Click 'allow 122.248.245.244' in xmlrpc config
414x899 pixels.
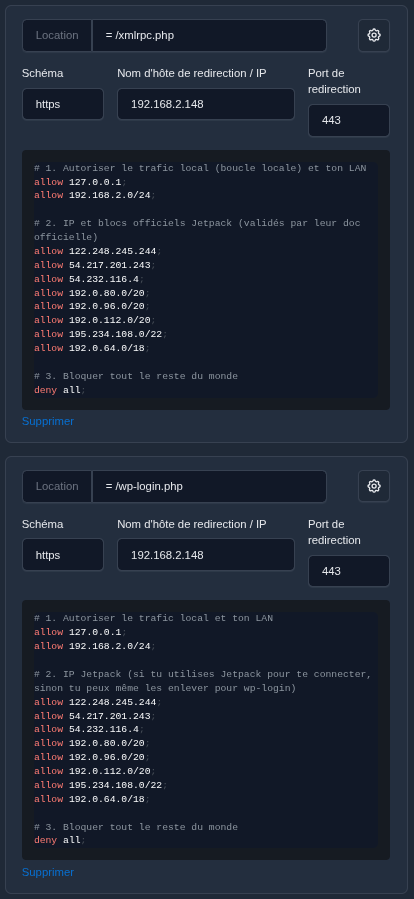pyautogui.click(x=97, y=251)
